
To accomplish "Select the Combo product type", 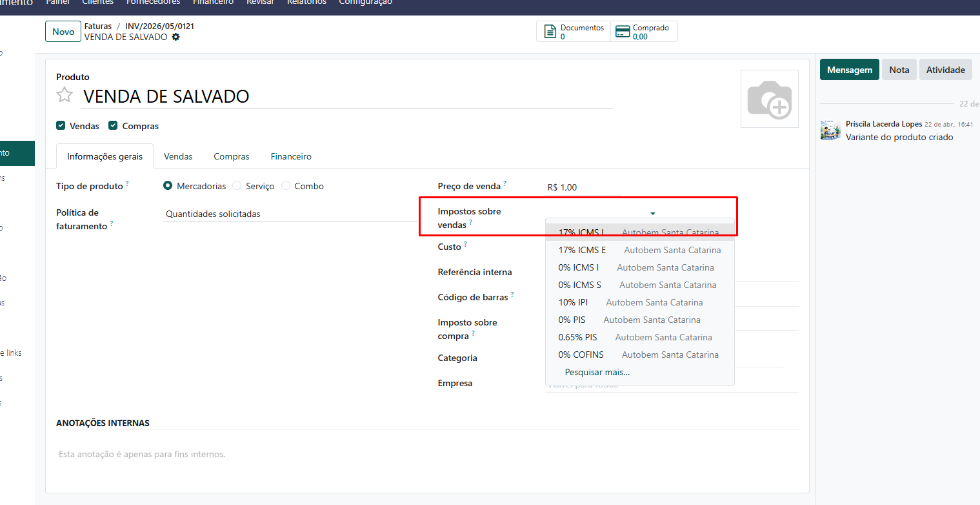I will pos(286,186).
